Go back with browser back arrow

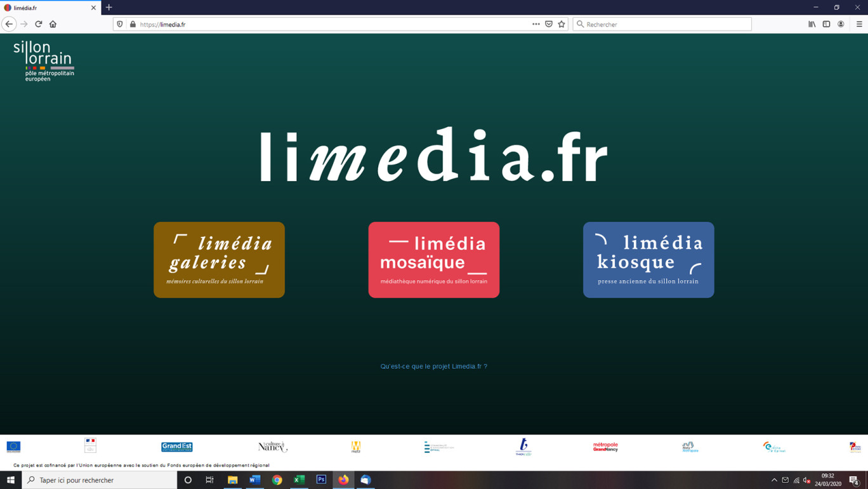[x=9, y=24]
